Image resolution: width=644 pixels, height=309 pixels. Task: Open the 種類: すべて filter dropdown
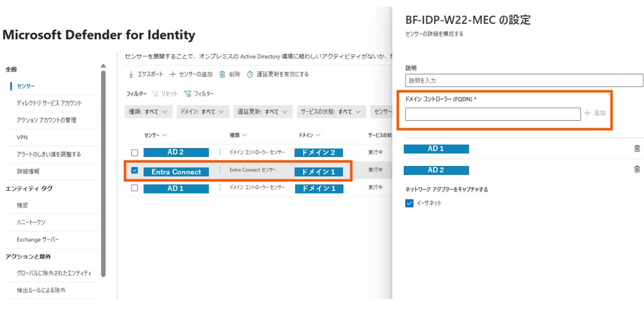pos(149,112)
